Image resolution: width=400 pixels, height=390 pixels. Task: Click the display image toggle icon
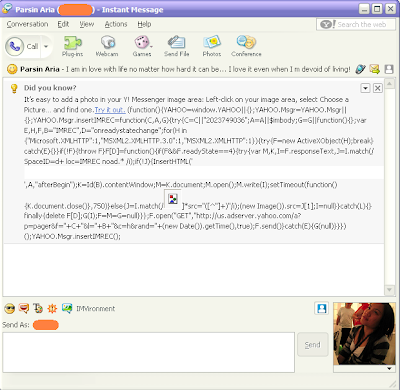pyautogui.click(x=322, y=309)
